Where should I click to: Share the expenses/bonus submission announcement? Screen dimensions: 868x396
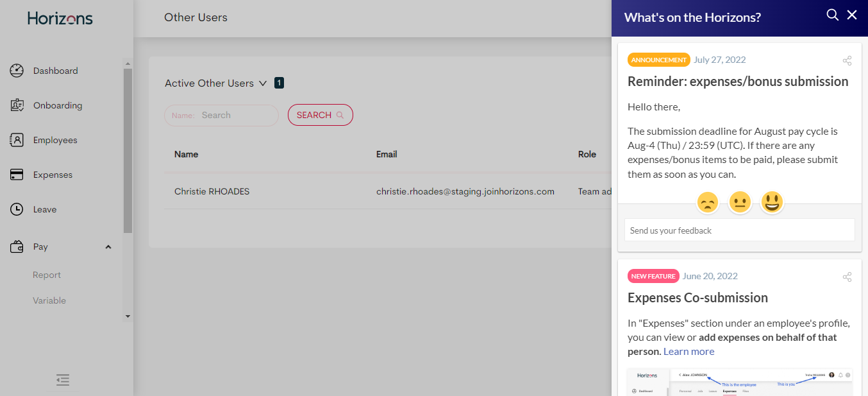[847, 61]
